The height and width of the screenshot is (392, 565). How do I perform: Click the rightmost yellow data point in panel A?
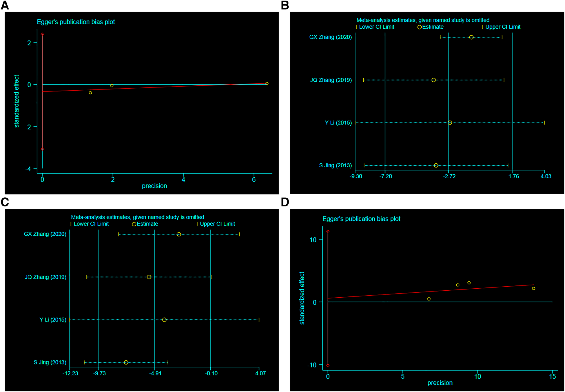pos(267,84)
